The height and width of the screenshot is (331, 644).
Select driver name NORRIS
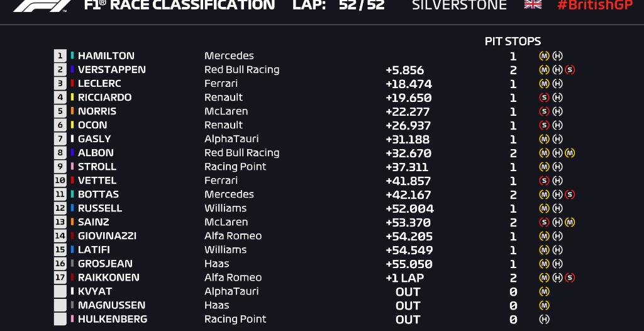click(97, 111)
